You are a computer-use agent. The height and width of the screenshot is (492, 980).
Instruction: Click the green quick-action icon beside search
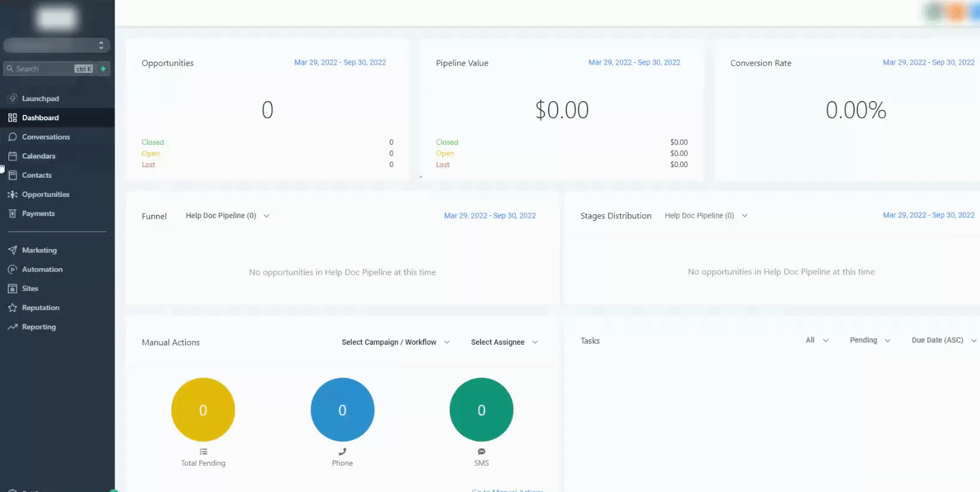coord(103,69)
